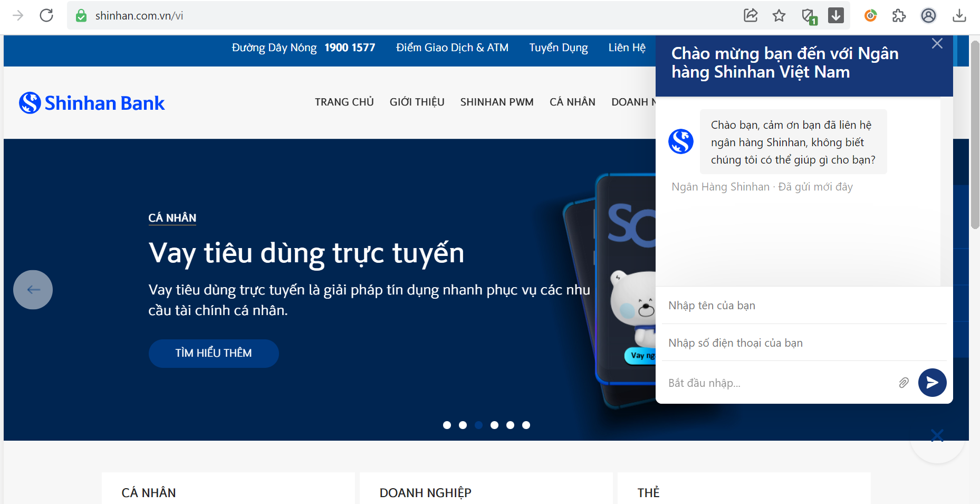Click the banner heading Vay tiêu dùng trực tuyến
The width and height of the screenshot is (980, 504).
click(306, 253)
